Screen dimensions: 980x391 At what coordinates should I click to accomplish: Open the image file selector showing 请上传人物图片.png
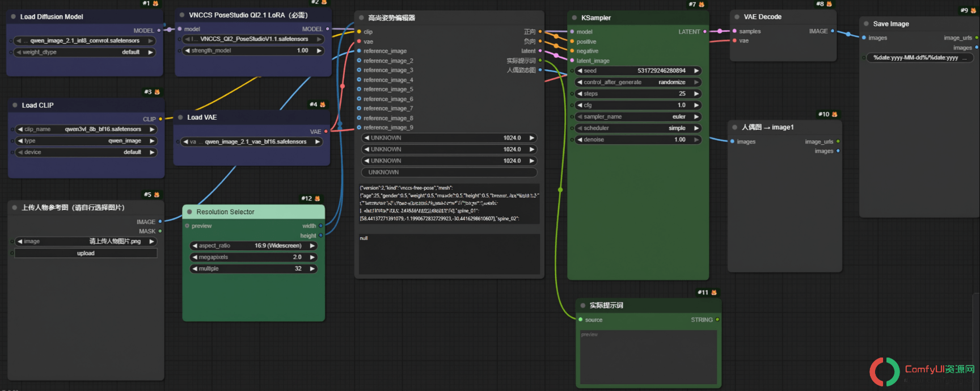click(x=86, y=241)
